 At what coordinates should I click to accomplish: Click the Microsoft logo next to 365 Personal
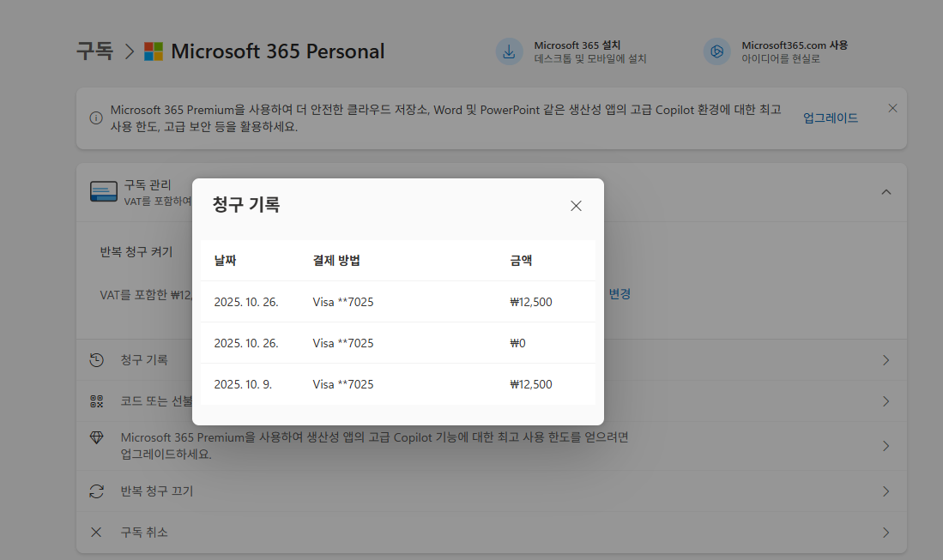coord(154,51)
